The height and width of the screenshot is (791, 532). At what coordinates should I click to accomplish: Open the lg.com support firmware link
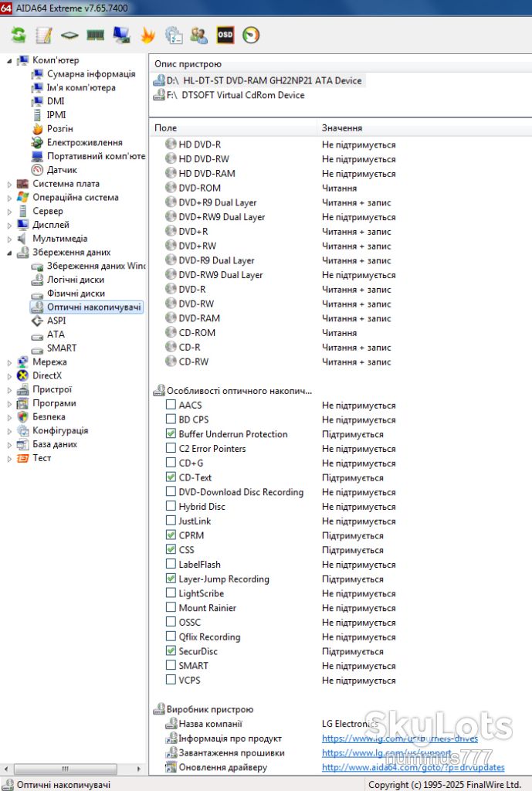click(387, 752)
